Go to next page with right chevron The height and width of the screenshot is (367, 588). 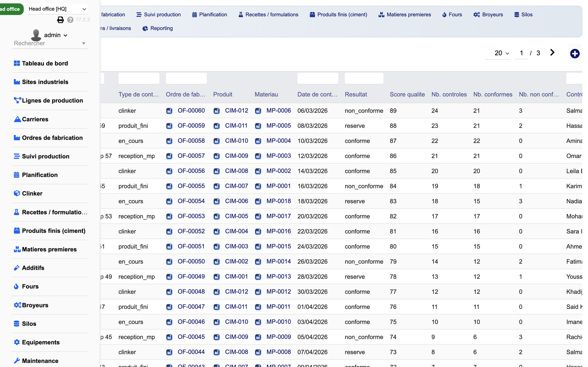[552, 53]
